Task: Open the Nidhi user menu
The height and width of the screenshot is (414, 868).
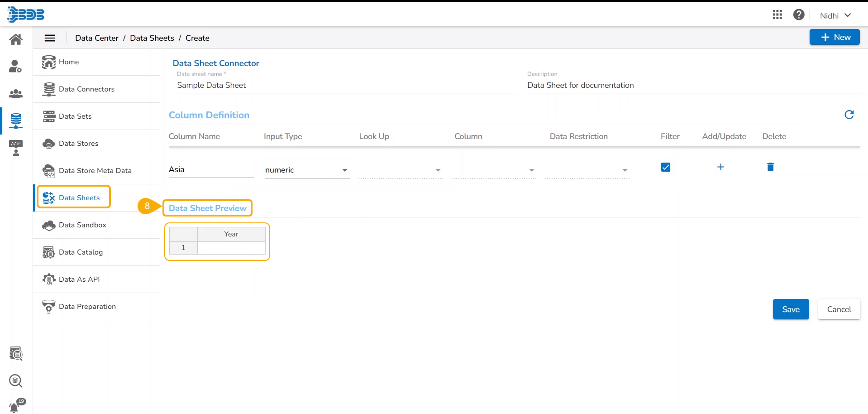Action: tap(835, 15)
